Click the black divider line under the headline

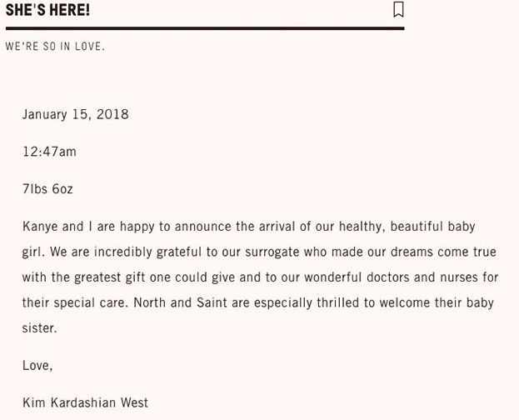(204, 28)
